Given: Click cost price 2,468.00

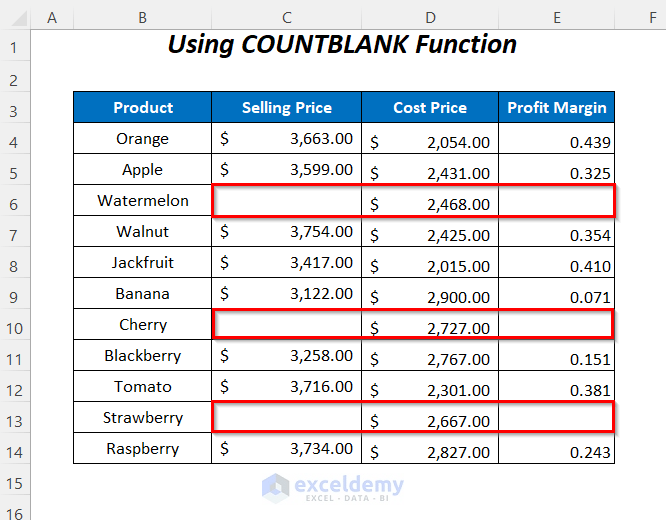Looking at the screenshot, I should (x=430, y=201).
